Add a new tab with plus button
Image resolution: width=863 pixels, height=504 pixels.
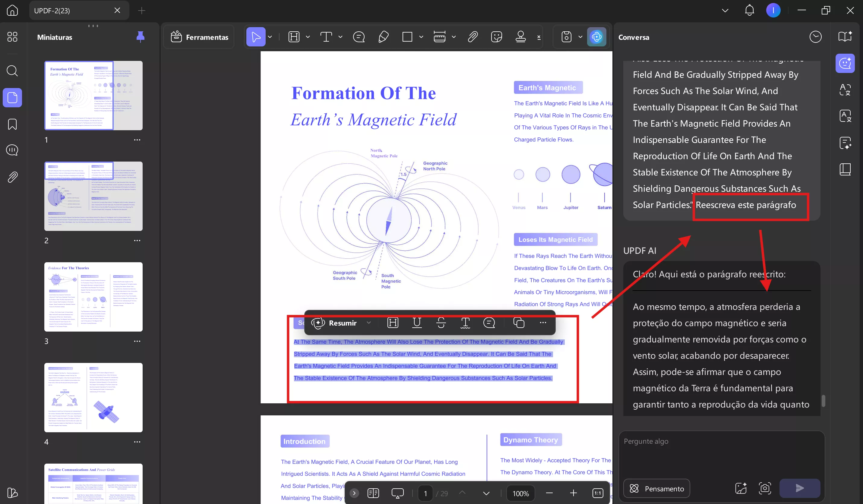click(141, 11)
